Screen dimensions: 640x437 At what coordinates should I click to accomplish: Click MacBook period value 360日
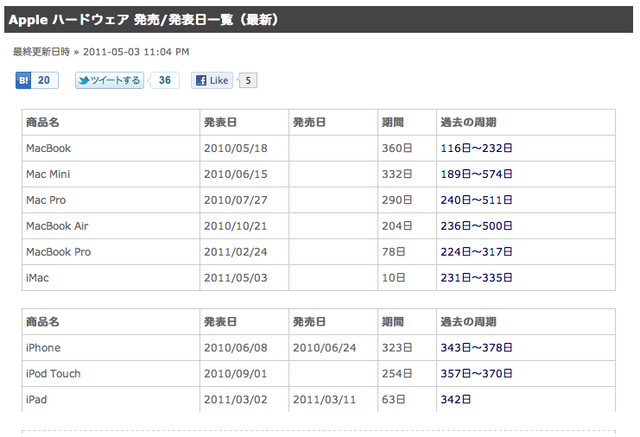pos(397,148)
